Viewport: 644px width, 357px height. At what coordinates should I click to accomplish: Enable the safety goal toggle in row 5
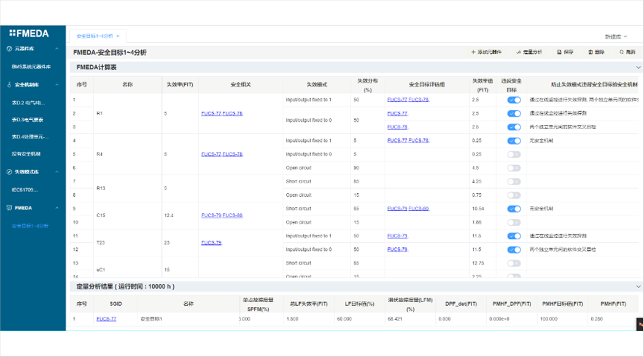point(514,154)
